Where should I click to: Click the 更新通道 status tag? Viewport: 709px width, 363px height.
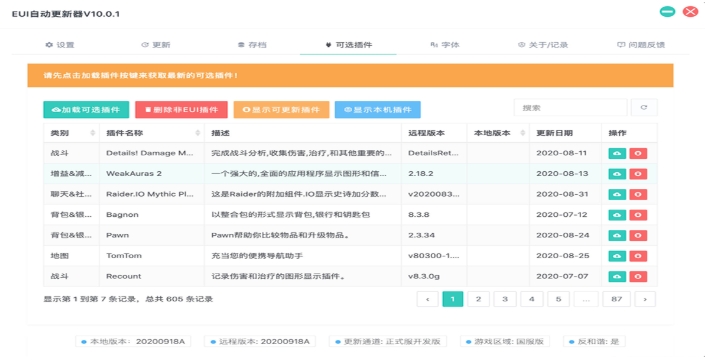pyautogui.click(x=388, y=341)
